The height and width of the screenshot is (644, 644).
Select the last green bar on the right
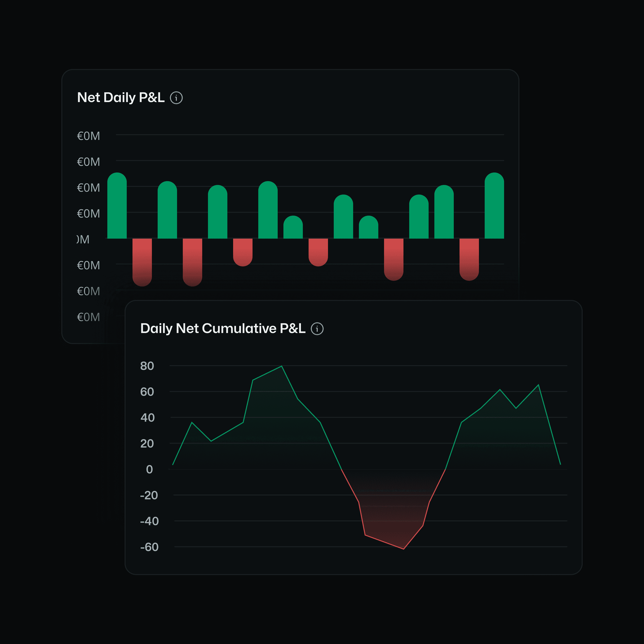494,207
